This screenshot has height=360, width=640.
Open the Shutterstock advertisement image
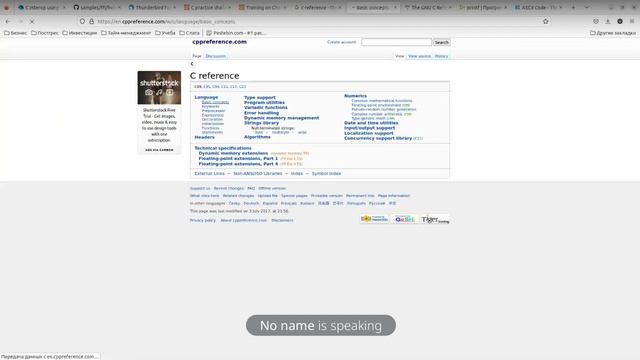[x=159, y=87]
